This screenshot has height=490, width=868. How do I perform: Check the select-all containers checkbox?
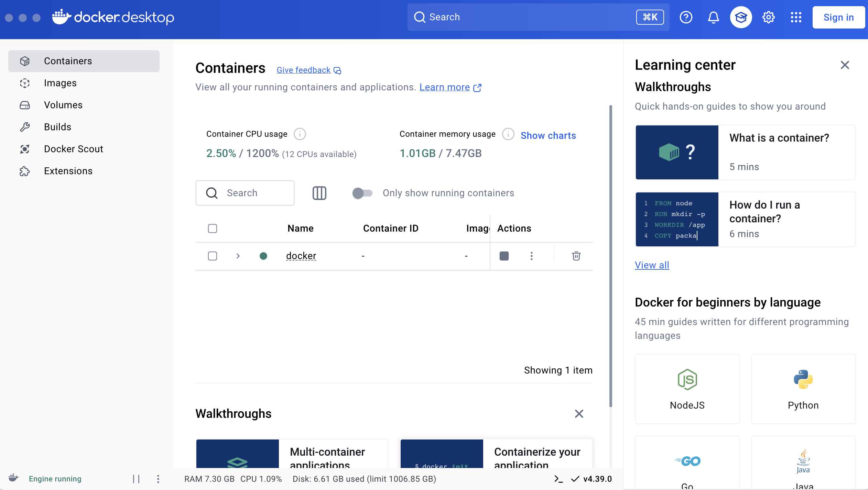pyautogui.click(x=213, y=229)
